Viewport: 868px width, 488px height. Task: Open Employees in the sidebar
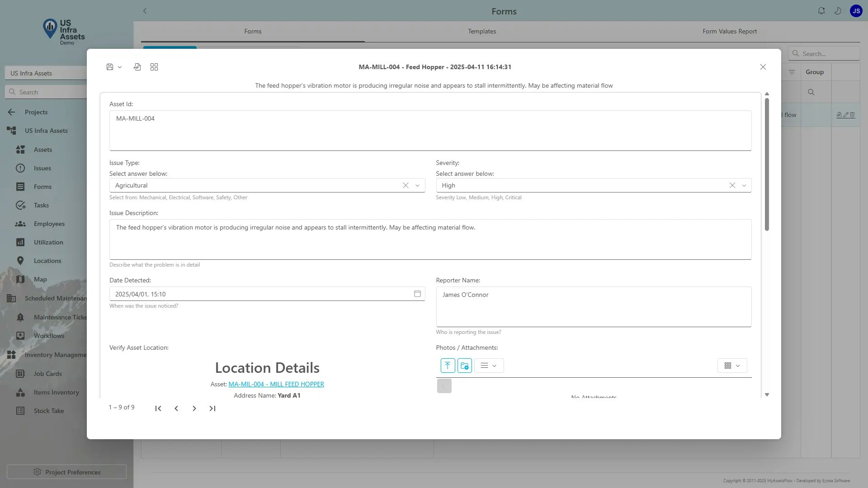click(x=49, y=224)
